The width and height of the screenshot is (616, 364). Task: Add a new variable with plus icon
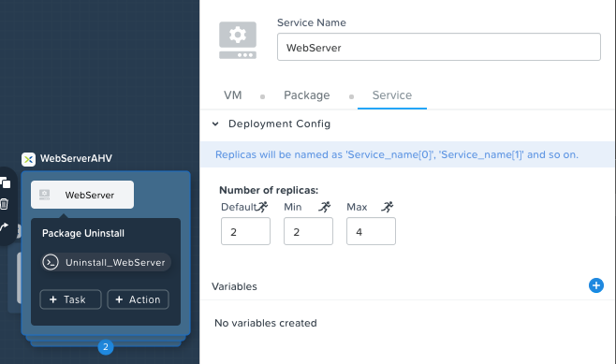596,285
